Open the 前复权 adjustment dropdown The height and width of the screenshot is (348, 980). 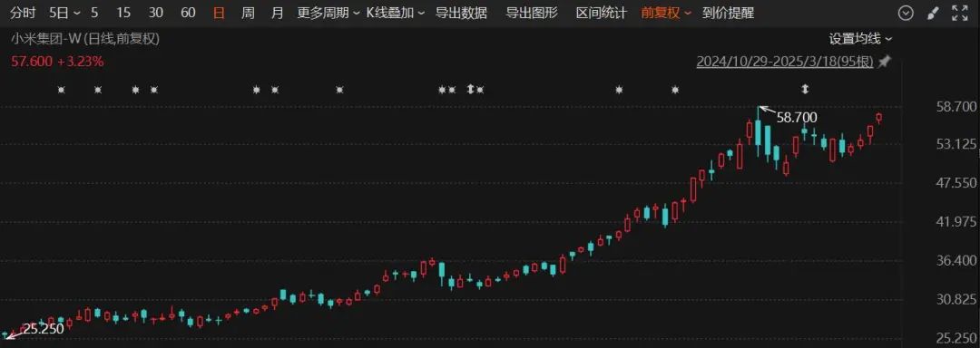pos(666,13)
